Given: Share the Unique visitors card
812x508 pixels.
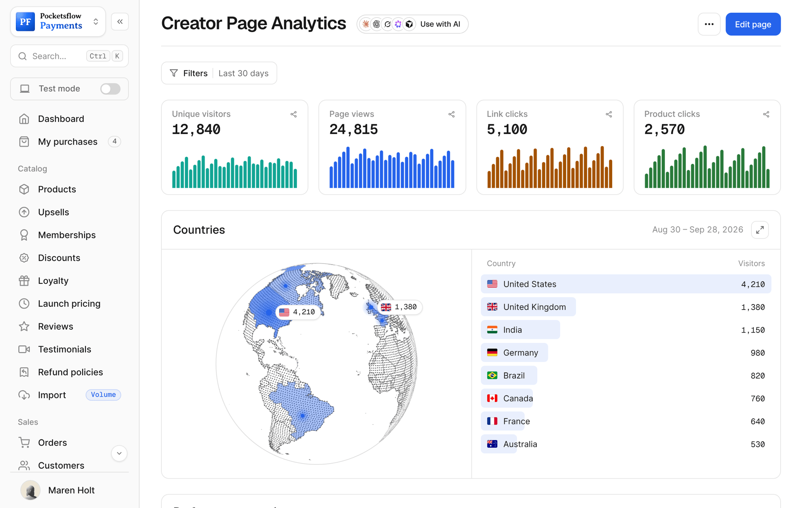Looking at the screenshot, I should click(x=293, y=114).
